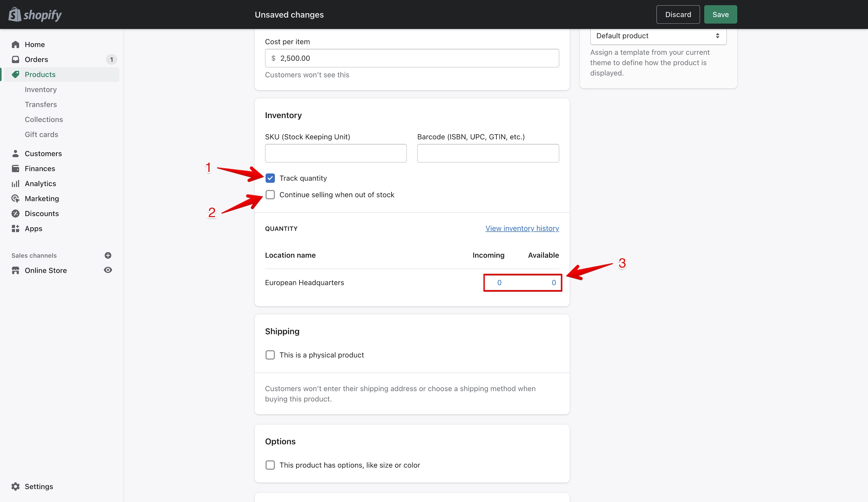Click the Inventory card heading
The image size is (868, 502).
point(284,115)
